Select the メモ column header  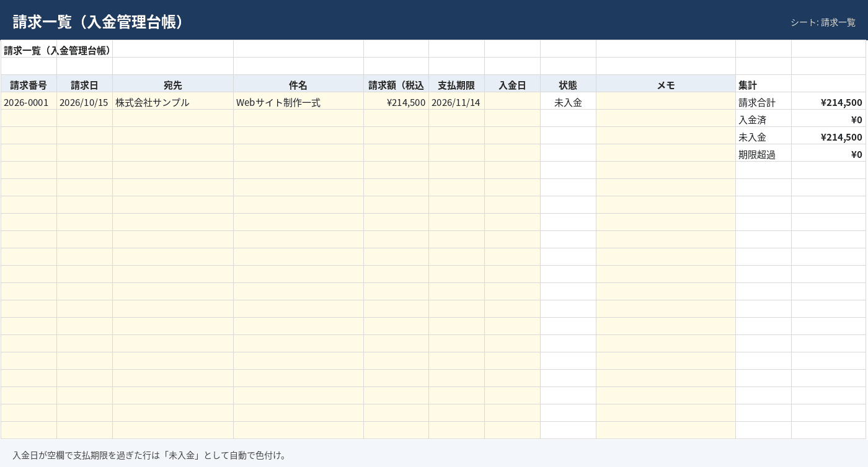coord(666,85)
